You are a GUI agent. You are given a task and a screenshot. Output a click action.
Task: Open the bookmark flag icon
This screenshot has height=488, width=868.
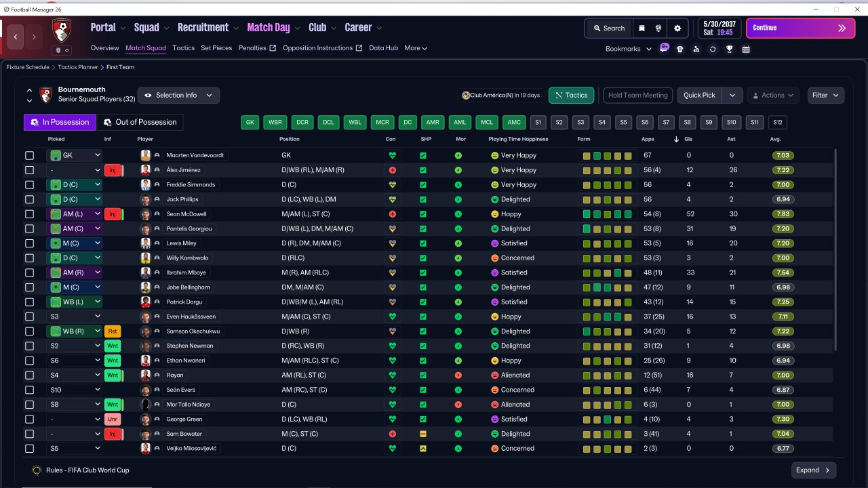click(x=642, y=28)
